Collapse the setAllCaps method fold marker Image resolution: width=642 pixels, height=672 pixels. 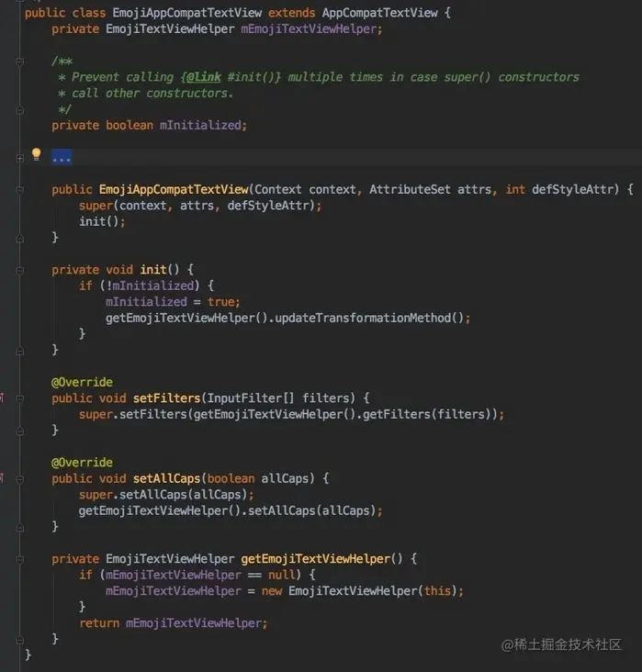[19, 479]
